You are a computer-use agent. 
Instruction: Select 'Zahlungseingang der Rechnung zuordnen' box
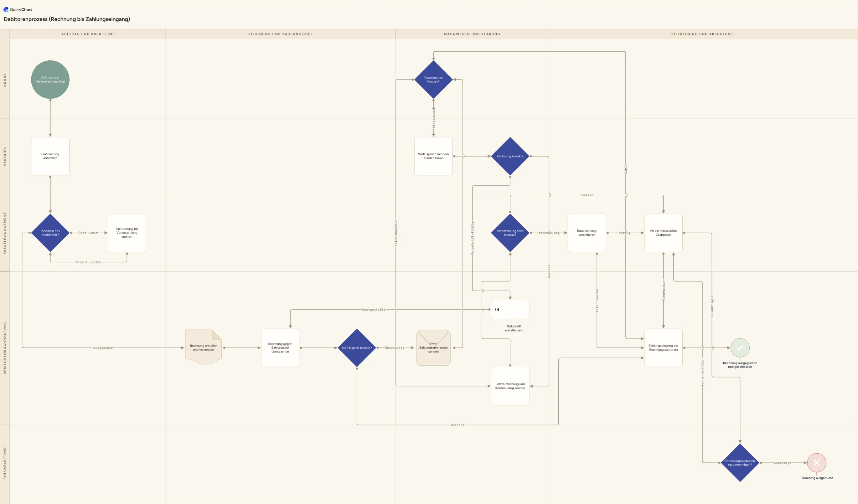[663, 348]
